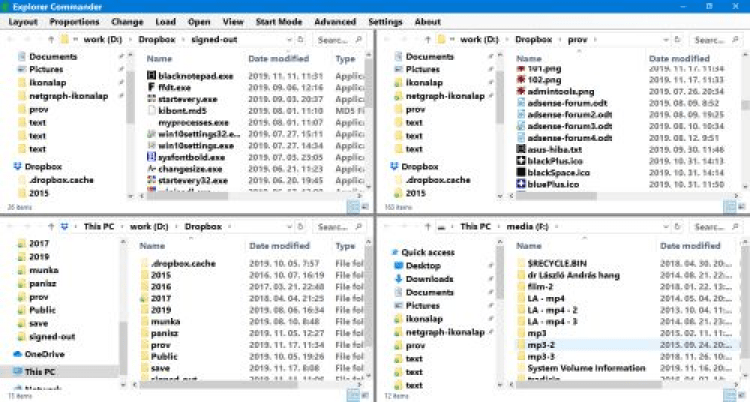Click the bluePlus.ico icon

pyautogui.click(x=521, y=184)
